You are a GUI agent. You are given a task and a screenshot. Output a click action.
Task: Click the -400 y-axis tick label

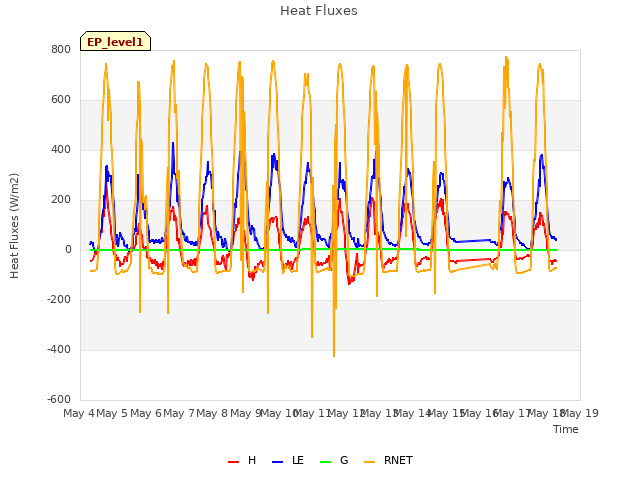[59, 349]
